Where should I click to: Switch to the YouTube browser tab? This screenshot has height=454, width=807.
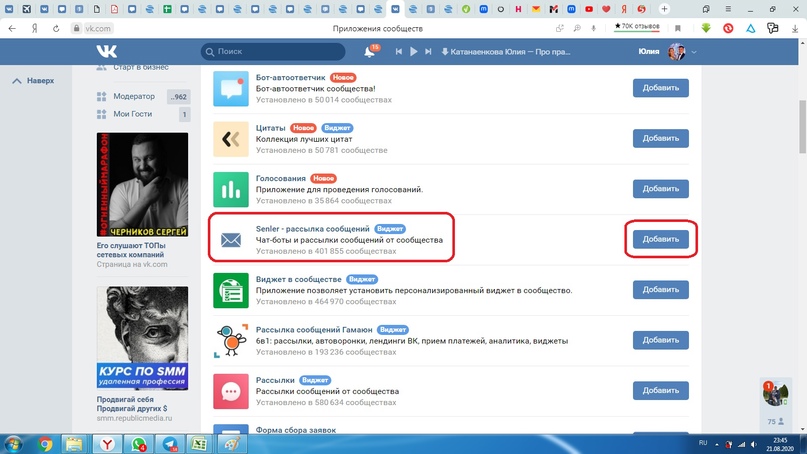589,9
